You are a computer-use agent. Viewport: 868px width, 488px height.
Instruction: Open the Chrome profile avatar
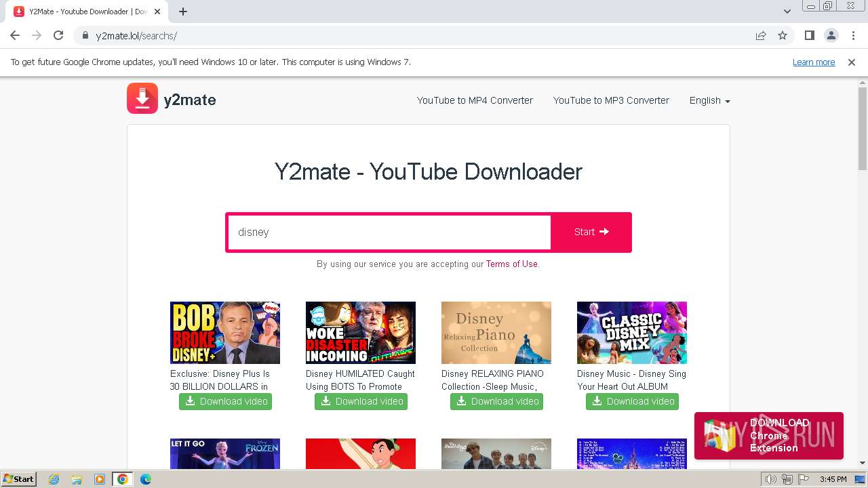click(x=831, y=35)
